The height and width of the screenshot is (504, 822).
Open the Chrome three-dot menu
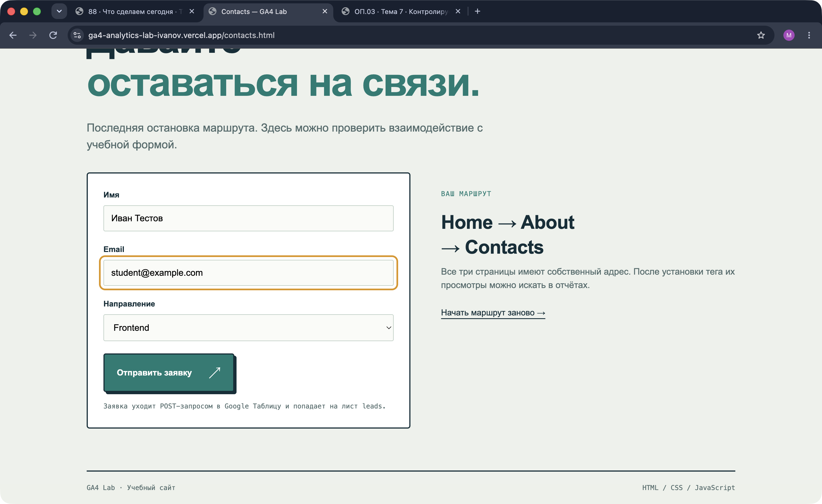tap(809, 35)
